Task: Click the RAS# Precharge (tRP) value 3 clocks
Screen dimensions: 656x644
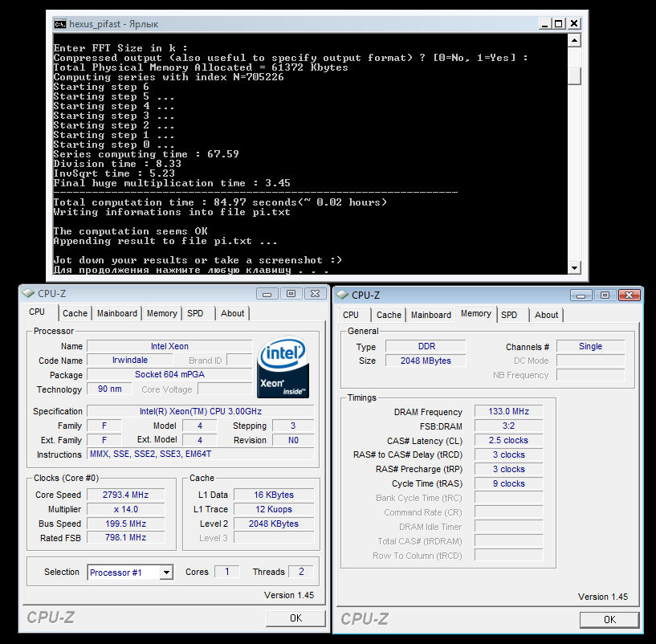Action: click(x=508, y=469)
